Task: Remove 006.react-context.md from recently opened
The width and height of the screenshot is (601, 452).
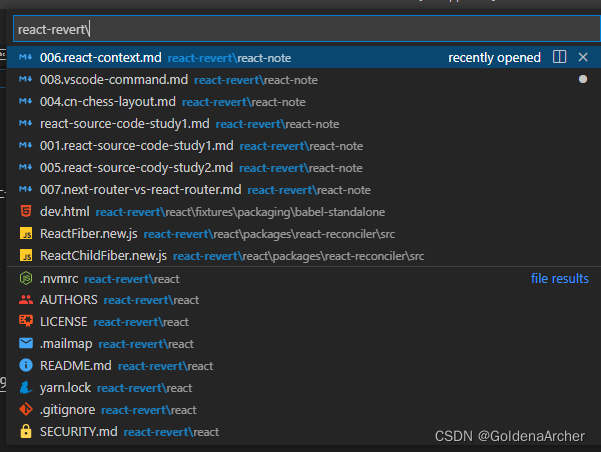Action: [x=583, y=57]
